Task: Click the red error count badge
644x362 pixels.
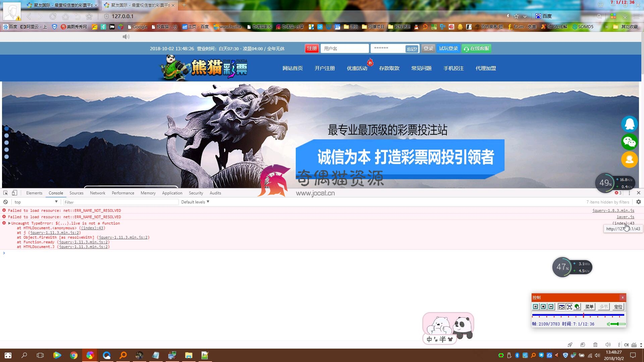Action: [618, 193]
